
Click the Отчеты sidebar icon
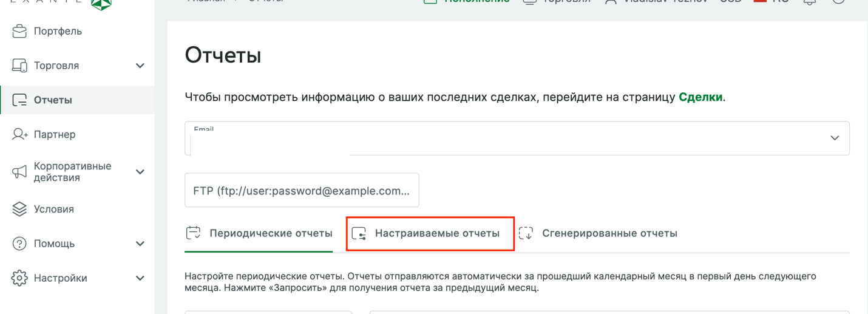click(x=19, y=100)
